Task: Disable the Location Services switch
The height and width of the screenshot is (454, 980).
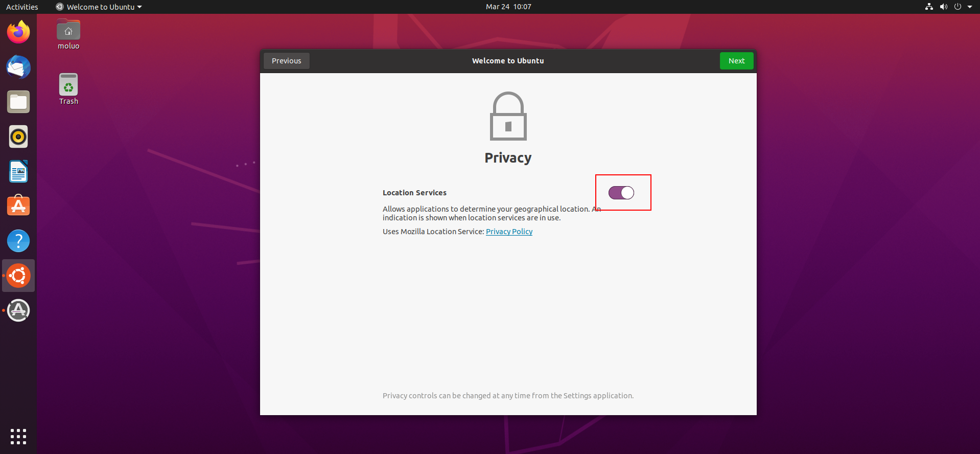Action: tap(621, 193)
